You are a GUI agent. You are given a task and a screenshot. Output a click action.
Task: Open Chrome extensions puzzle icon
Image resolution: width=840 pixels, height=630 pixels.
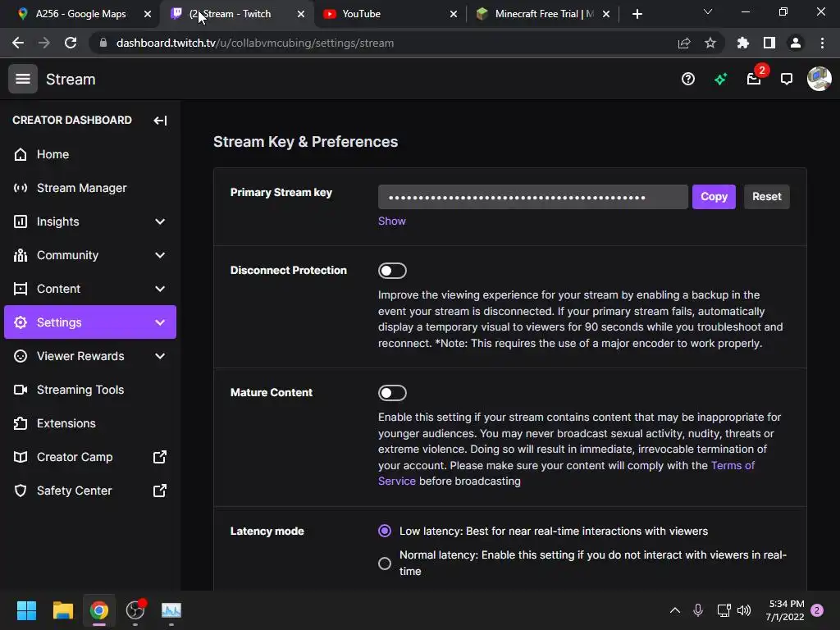click(x=743, y=43)
